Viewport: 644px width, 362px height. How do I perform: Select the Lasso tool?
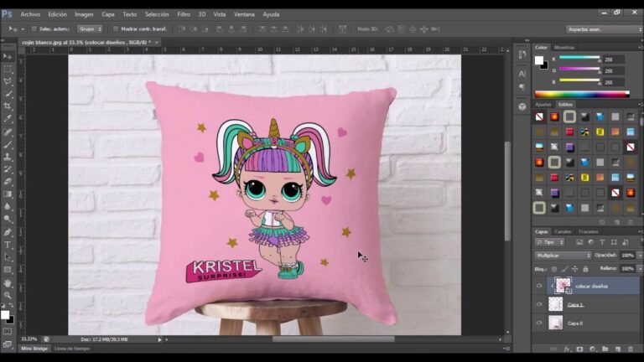point(8,81)
